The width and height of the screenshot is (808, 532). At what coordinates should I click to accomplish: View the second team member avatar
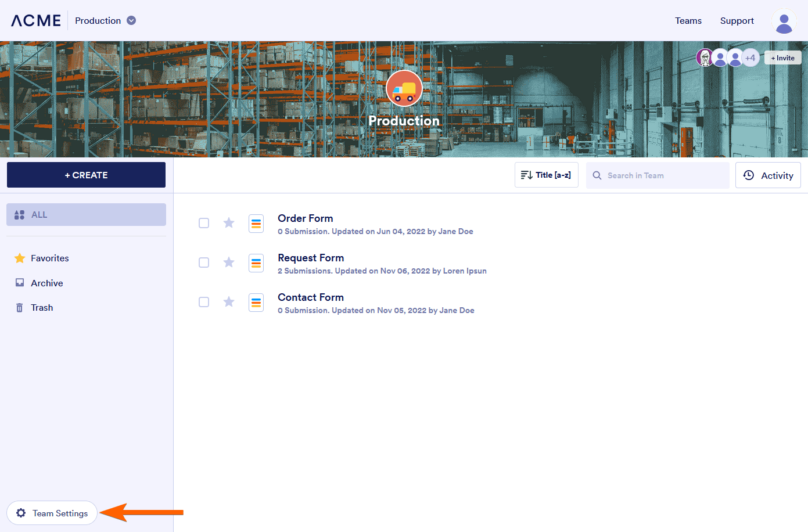click(720, 57)
